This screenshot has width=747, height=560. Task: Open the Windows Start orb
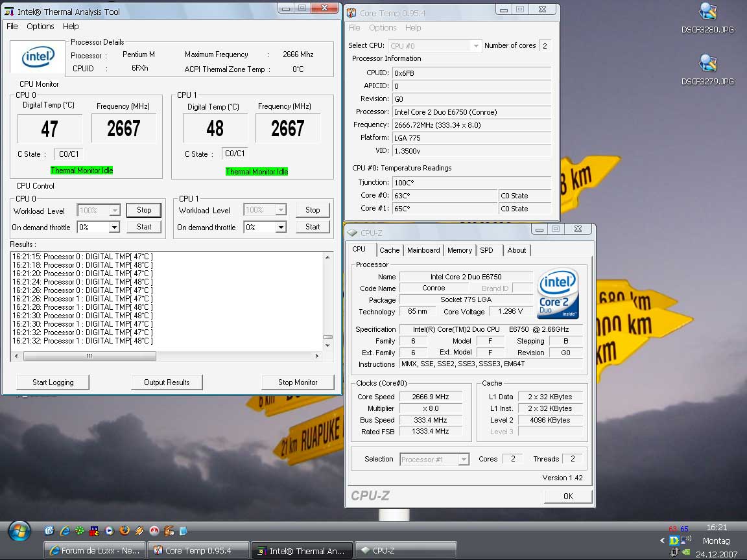tap(19, 530)
